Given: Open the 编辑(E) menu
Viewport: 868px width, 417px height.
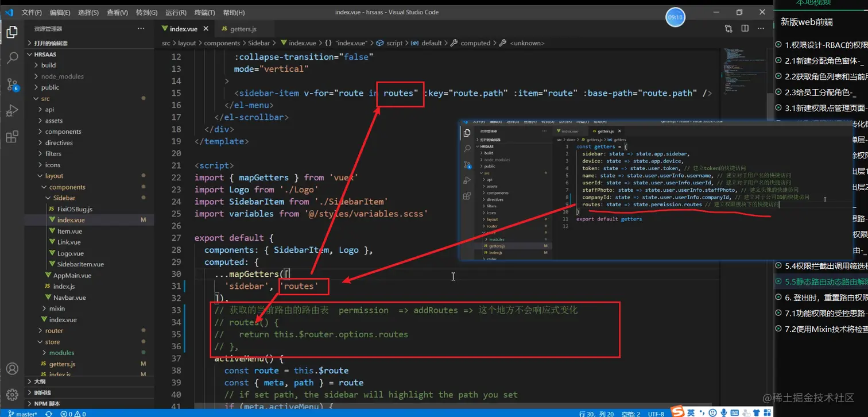Looking at the screenshot, I should (60, 13).
